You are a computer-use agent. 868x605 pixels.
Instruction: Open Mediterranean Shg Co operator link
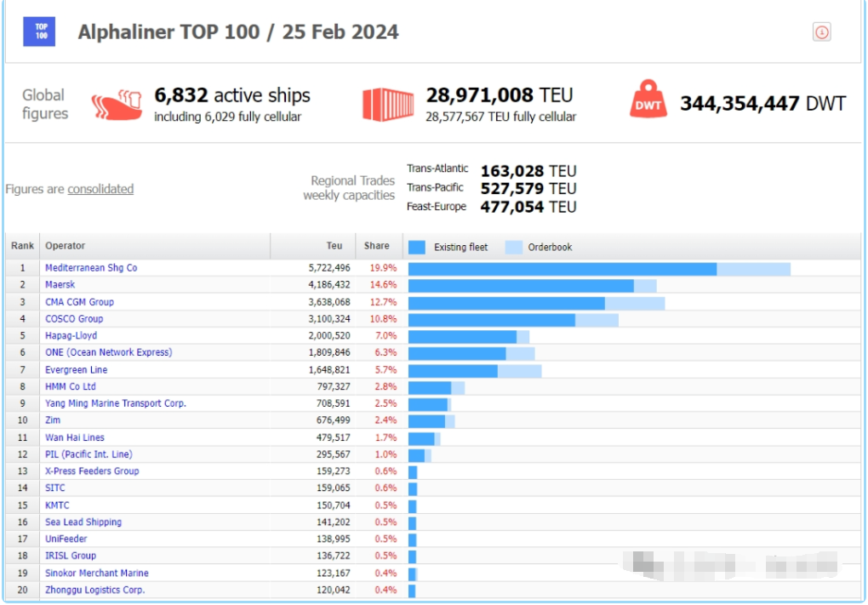[x=91, y=268]
